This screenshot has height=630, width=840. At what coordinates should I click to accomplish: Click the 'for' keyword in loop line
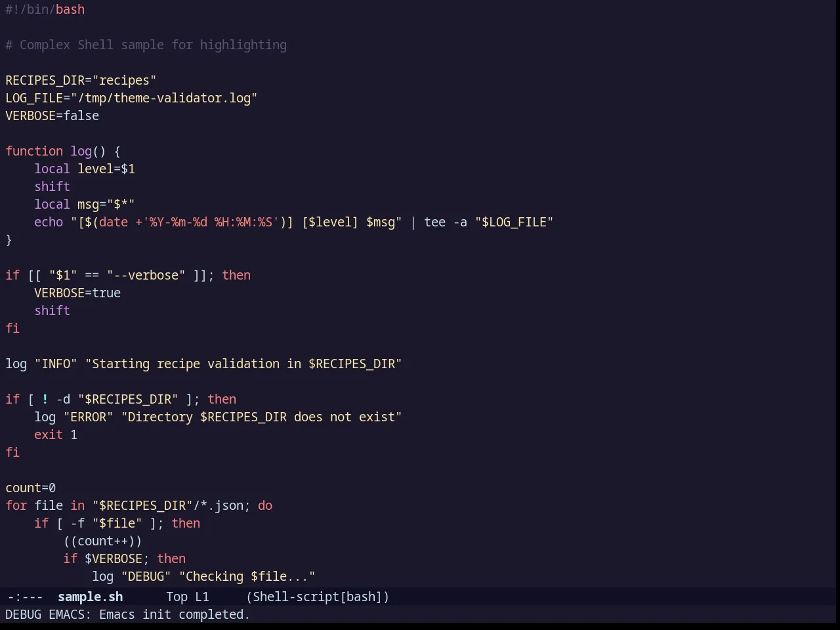(16, 505)
